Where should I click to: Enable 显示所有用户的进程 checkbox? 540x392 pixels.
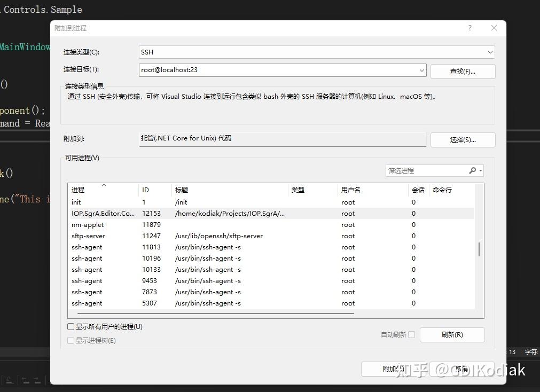71,326
